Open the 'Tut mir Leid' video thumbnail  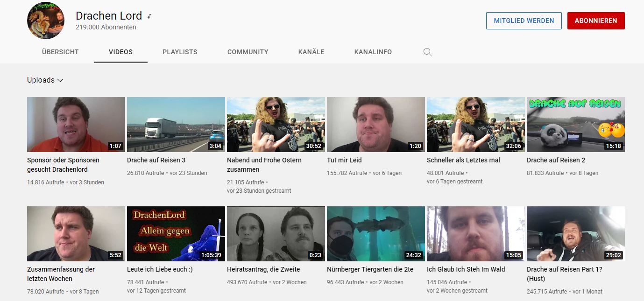[x=376, y=125]
